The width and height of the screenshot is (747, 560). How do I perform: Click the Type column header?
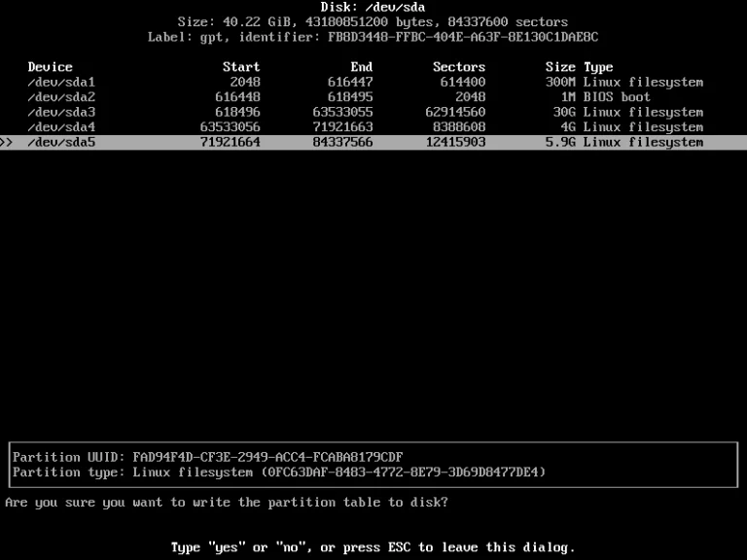tap(598, 67)
